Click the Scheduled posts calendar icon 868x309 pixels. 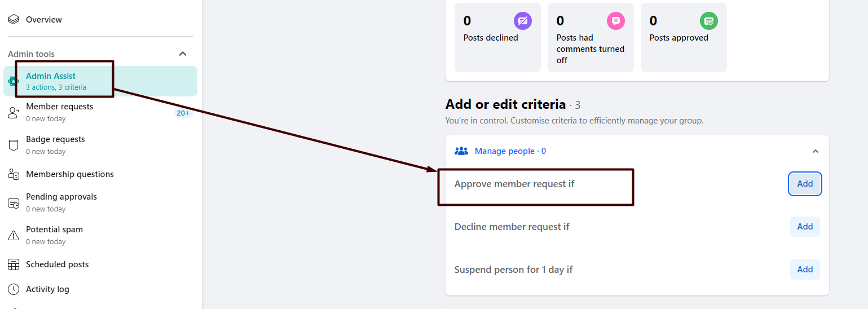pos(14,264)
